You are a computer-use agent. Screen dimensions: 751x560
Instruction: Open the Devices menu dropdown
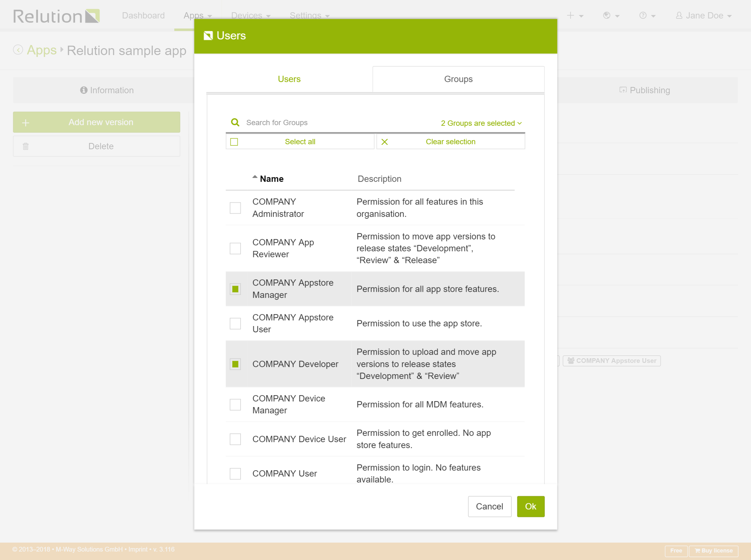pyautogui.click(x=251, y=15)
